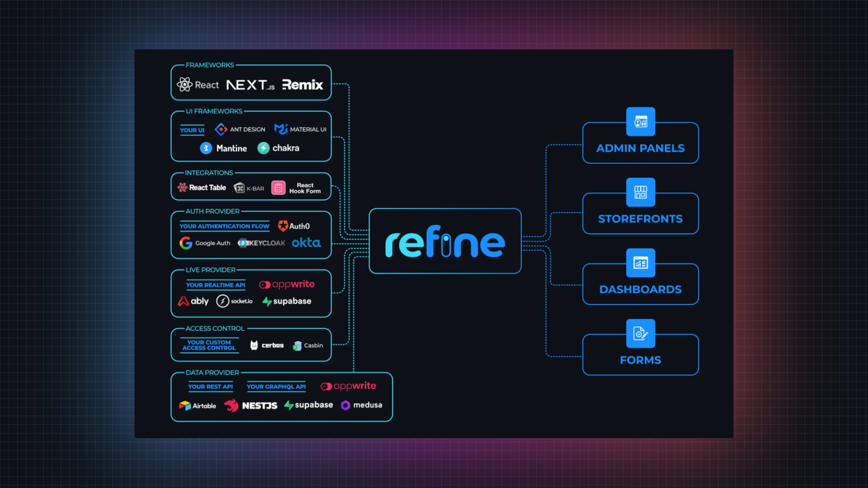Click the Keycloak logo icon
Screen dimensions: 868x488
(x=243, y=243)
